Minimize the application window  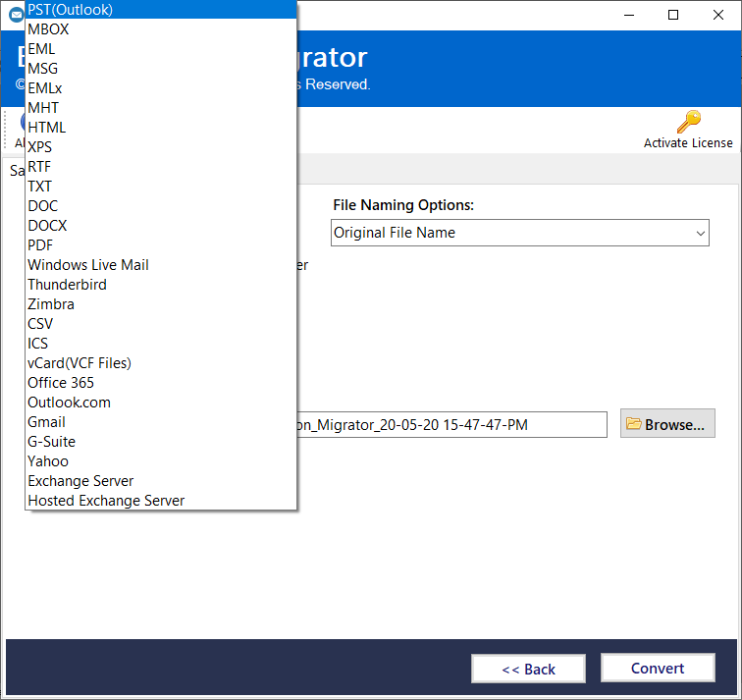coord(629,15)
